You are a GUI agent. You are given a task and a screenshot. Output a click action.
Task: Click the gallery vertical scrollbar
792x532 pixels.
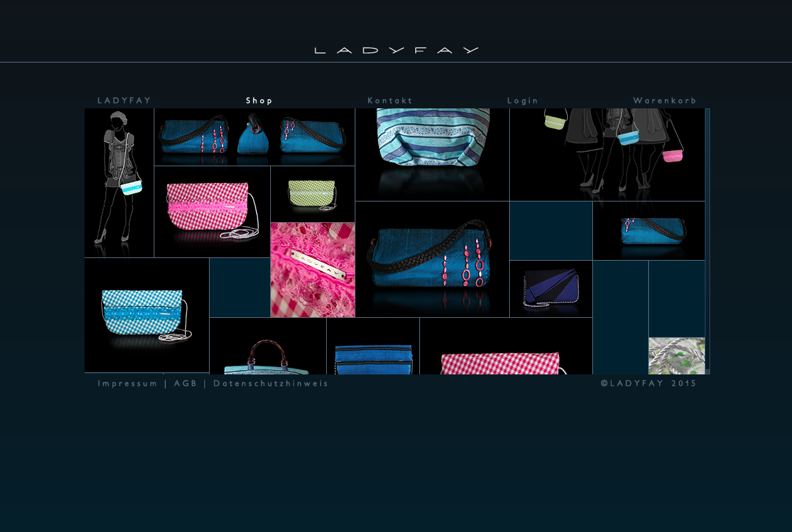707,239
